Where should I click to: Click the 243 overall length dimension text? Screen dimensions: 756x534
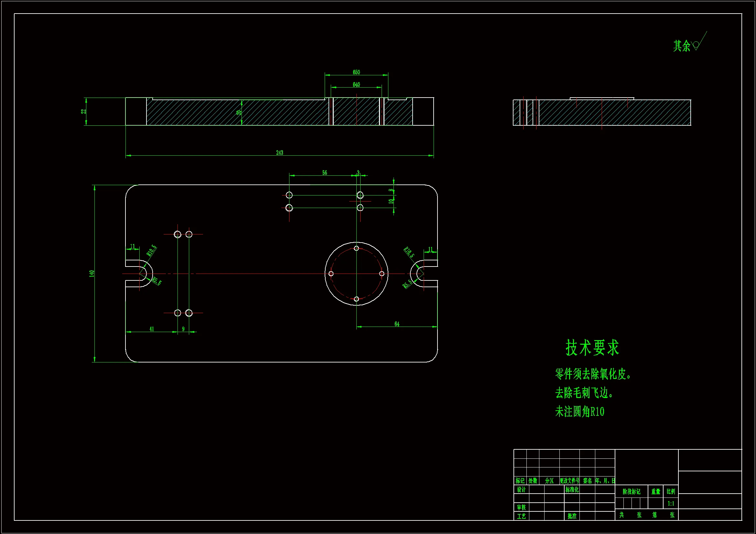pos(279,153)
